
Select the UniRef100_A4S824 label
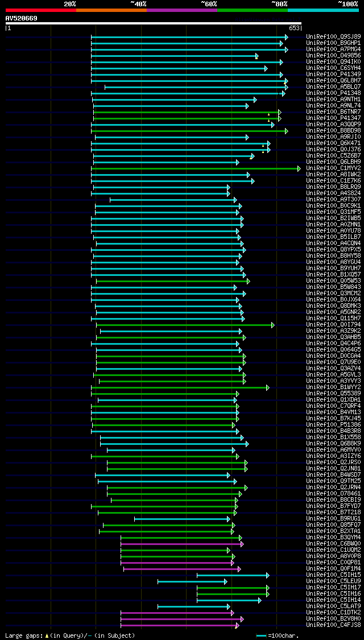pyautogui.click(x=333, y=193)
